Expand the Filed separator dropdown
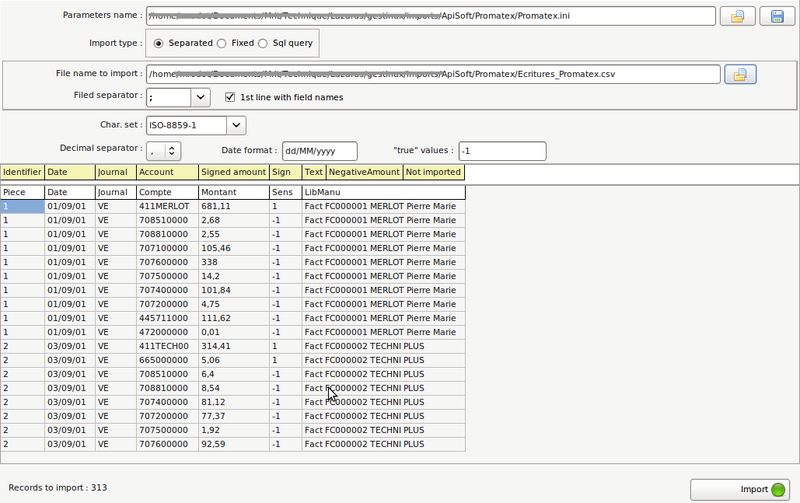Viewport: 800px width, 503px height. [x=201, y=97]
